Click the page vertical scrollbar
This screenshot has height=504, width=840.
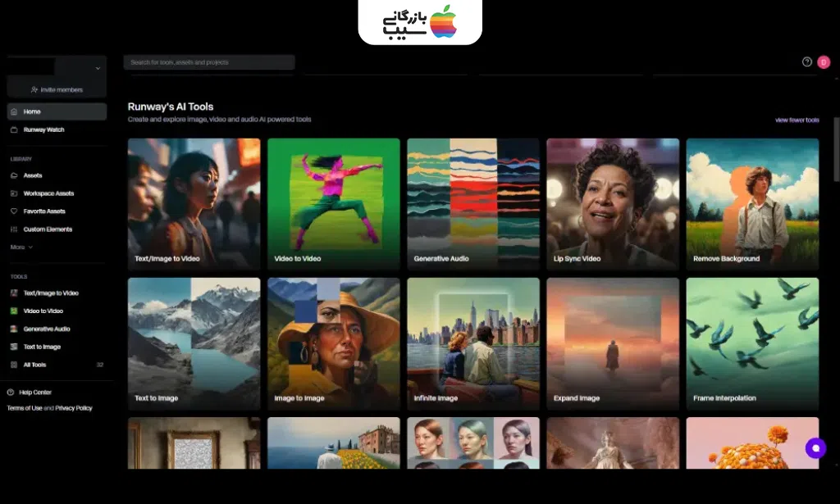pos(836,150)
